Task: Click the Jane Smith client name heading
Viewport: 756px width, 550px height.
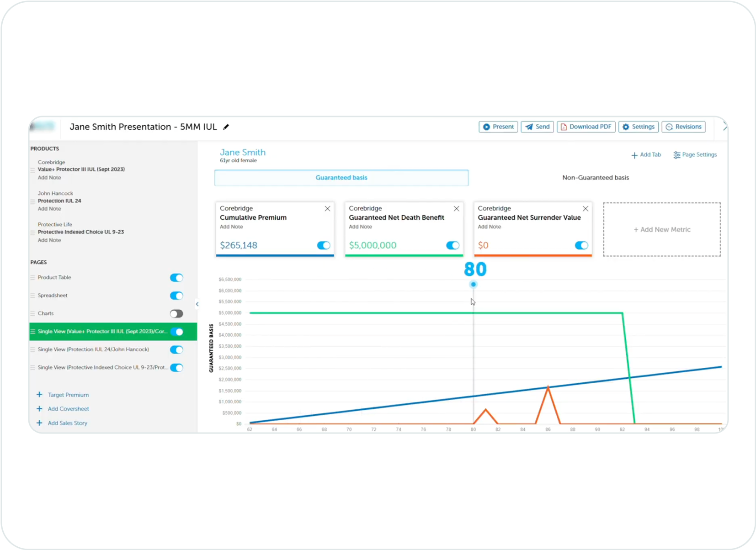Action: click(x=243, y=153)
